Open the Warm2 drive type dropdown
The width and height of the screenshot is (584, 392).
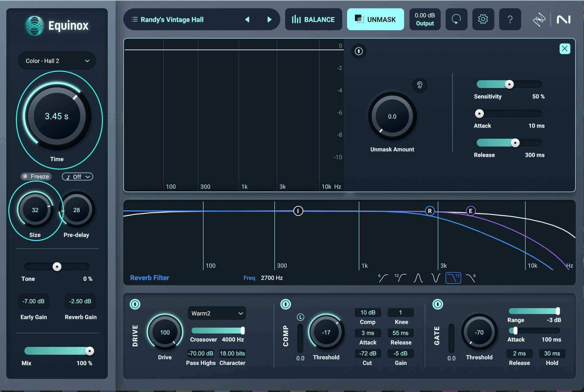(217, 313)
